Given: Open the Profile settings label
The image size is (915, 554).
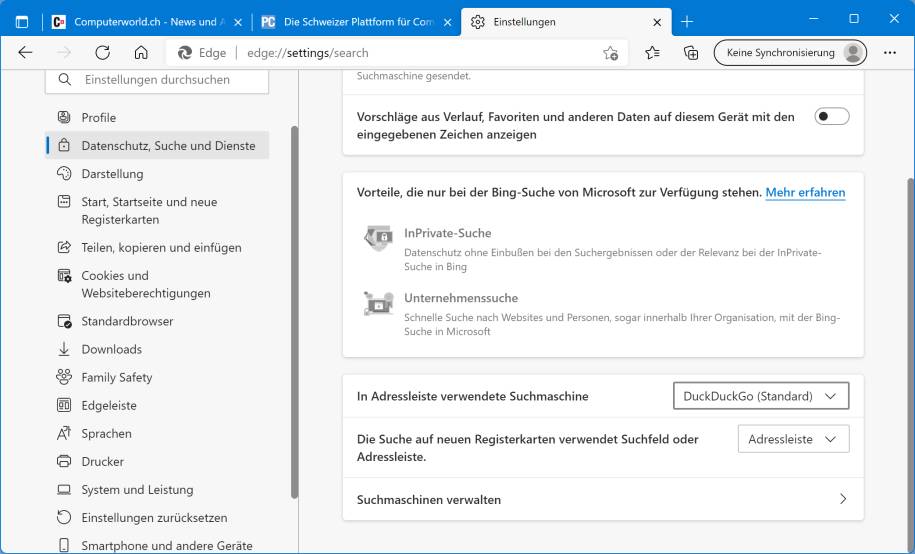Looking at the screenshot, I should (99, 117).
